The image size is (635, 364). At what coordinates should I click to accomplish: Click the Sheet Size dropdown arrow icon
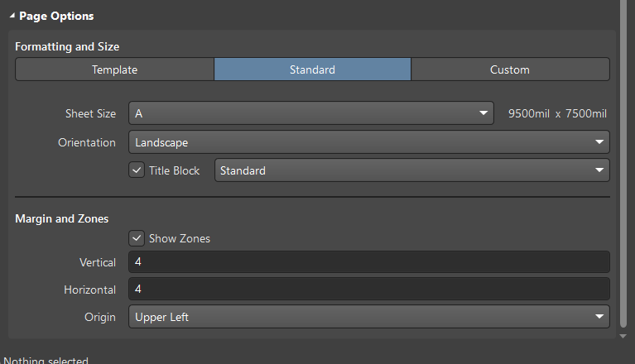[483, 113]
